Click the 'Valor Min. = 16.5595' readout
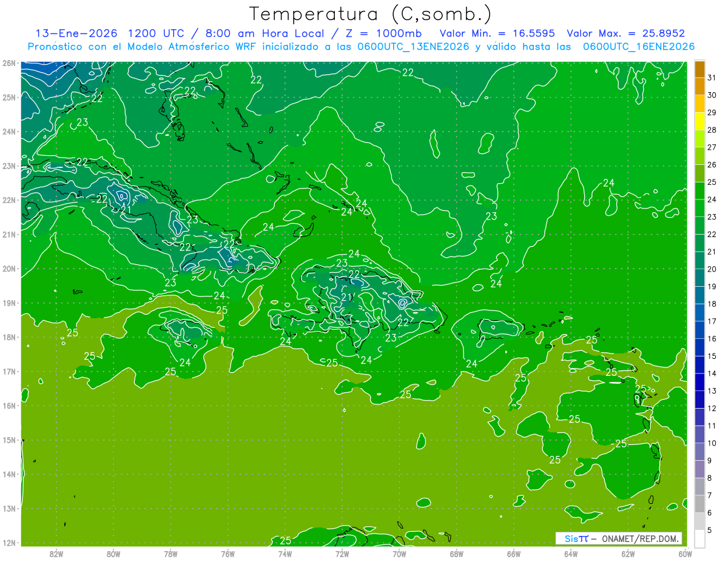The height and width of the screenshot is (562, 728). 497,33
